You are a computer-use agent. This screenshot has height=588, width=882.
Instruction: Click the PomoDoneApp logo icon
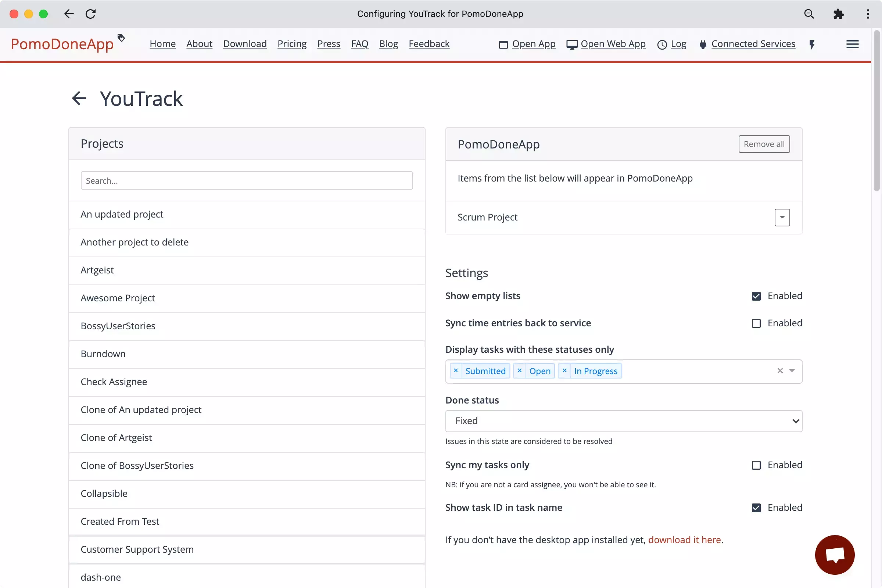(121, 37)
